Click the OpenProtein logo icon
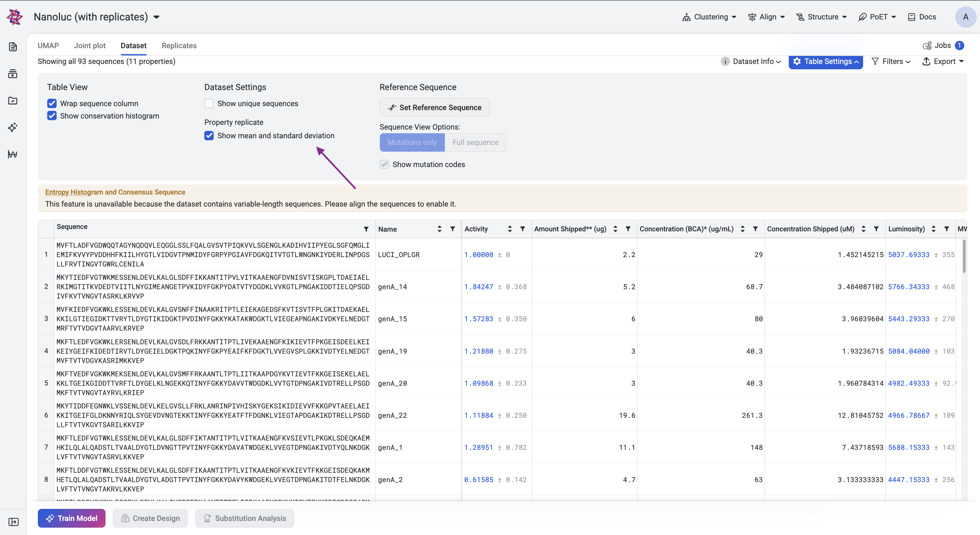This screenshot has width=980, height=535. [14, 17]
